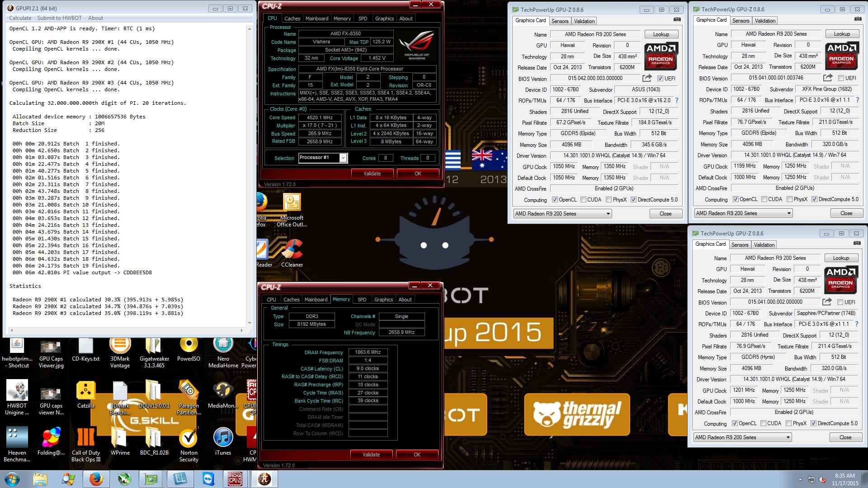The image size is (868, 488).
Task: Open the 3DMark Vantage desktop icon
Action: (x=120, y=352)
